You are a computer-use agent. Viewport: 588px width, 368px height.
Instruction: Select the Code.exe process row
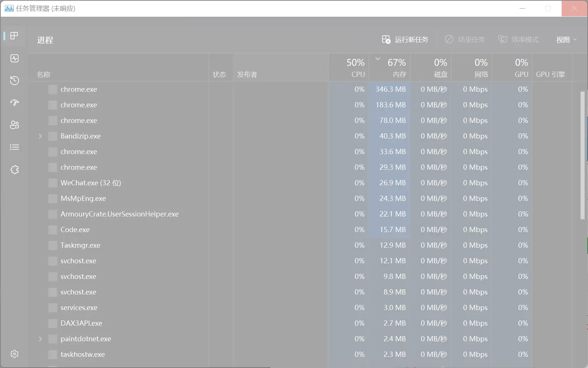click(x=300, y=230)
